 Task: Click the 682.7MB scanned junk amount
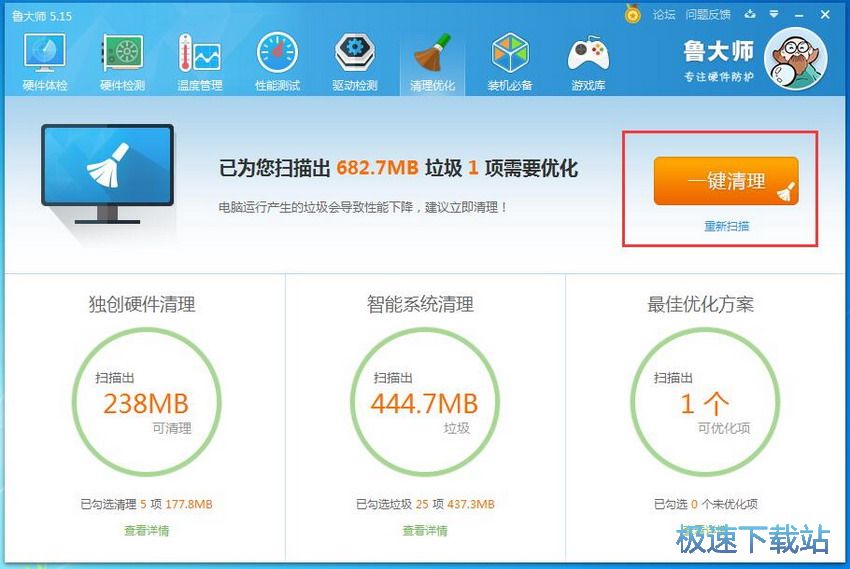tap(377, 167)
